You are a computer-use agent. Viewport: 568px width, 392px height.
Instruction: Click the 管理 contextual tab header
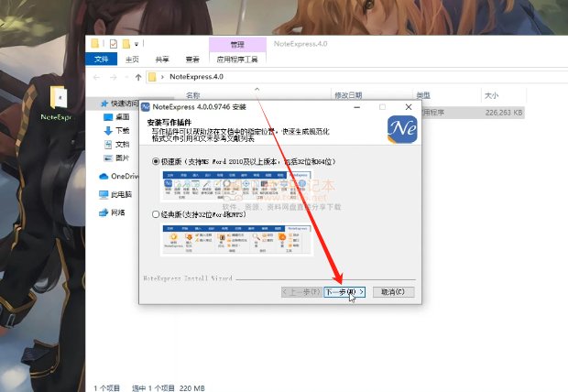click(237, 45)
